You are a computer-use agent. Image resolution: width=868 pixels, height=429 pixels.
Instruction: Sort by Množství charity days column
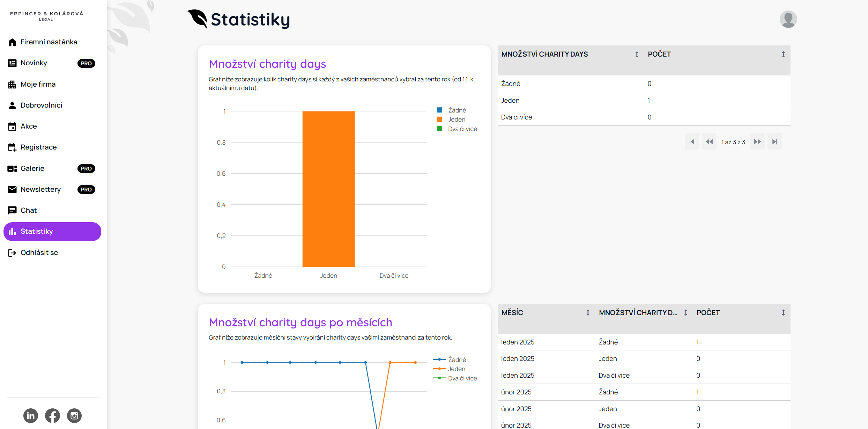[637, 54]
